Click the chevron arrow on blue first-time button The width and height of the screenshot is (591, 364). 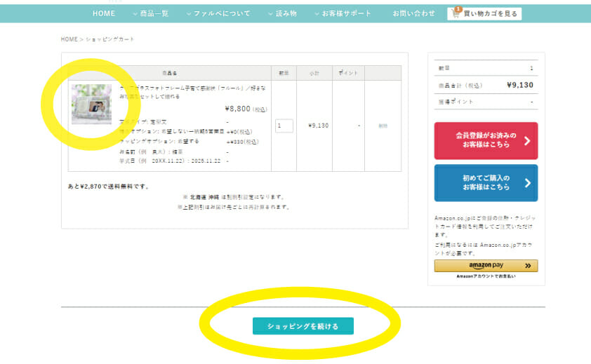(x=526, y=183)
